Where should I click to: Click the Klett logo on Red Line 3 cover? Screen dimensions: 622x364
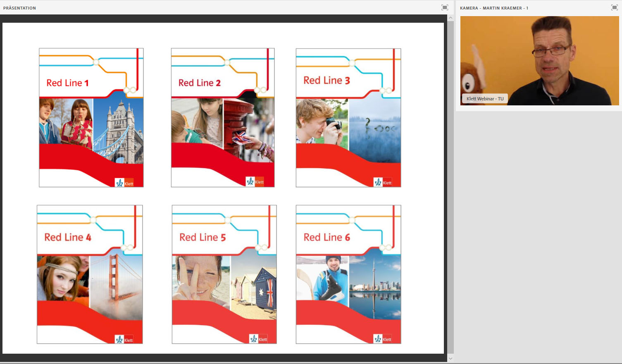tap(383, 182)
